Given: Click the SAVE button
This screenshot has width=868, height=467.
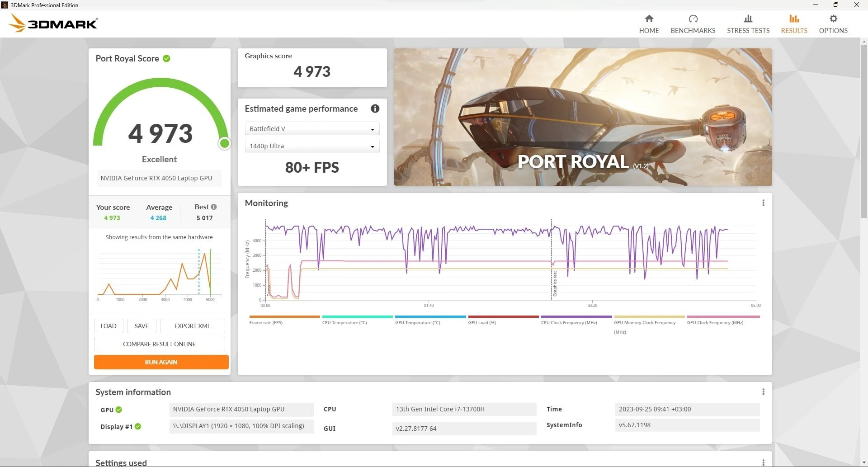Looking at the screenshot, I should tap(142, 326).
